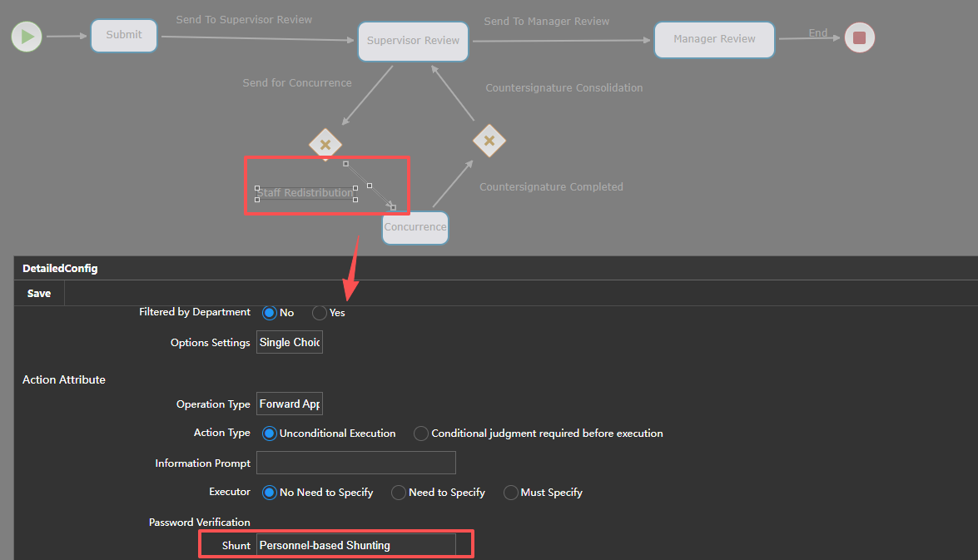The image size is (978, 560).
Task: Select the Submit task node
Action: coord(124,36)
